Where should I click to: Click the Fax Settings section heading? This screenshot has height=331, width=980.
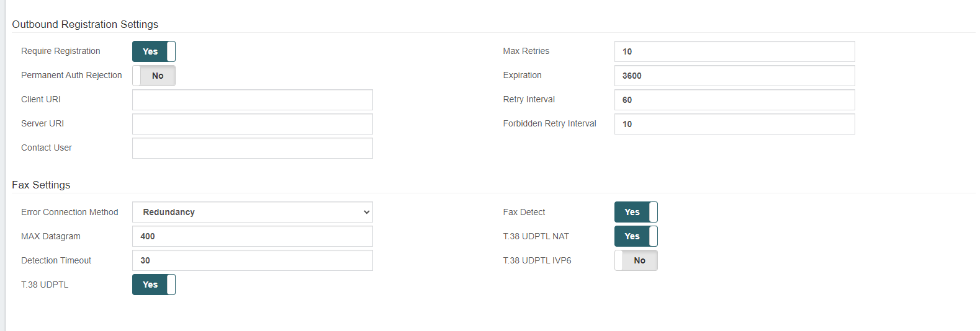[x=41, y=185]
